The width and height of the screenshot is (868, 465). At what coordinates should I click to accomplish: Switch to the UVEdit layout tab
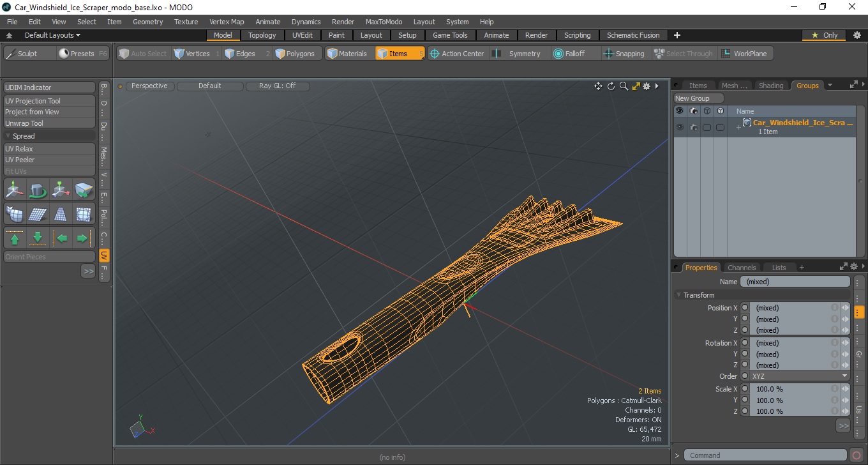click(x=303, y=35)
